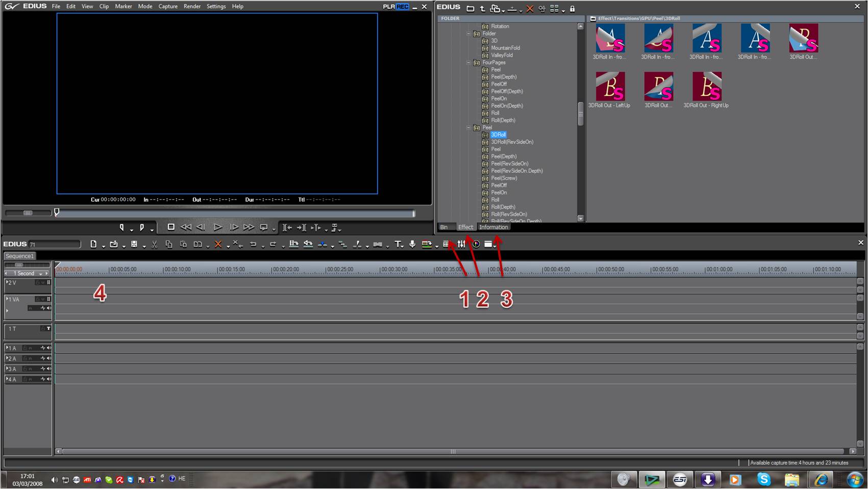Click the copy icon in timeline toolbar
The width and height of the screenshot is (868, 489).
[169, 244]
